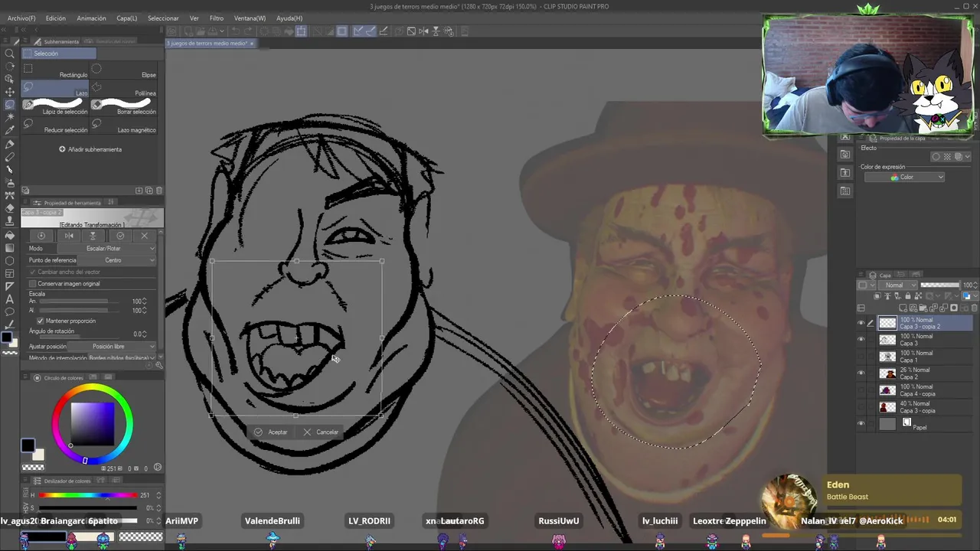Confirm transform with checkmark icon in tool property
Screen dimensions: 980x551
click(120, 236)
